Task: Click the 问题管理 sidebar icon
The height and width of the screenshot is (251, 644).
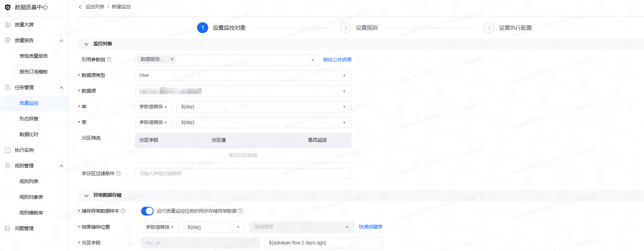Action: tap(8, 228)
